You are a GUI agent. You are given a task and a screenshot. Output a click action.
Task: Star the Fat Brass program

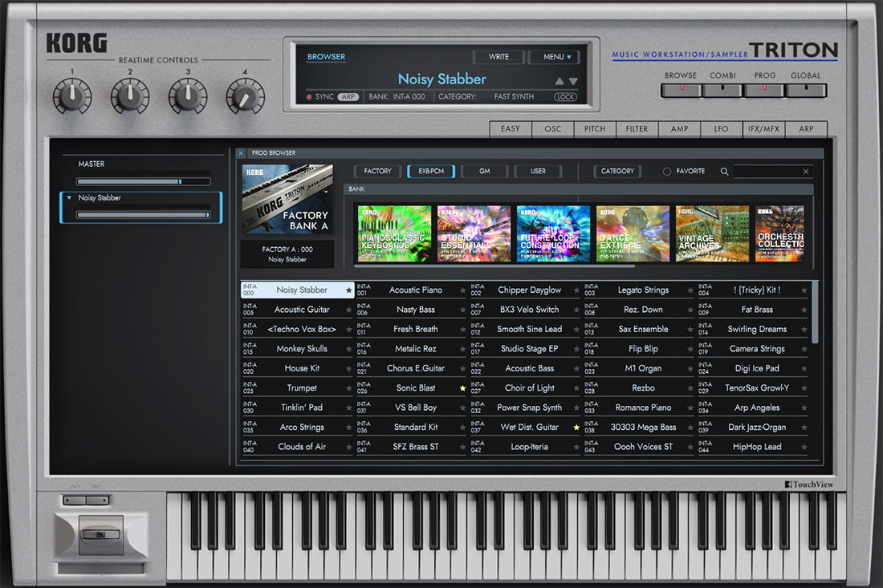coord(804,310)
